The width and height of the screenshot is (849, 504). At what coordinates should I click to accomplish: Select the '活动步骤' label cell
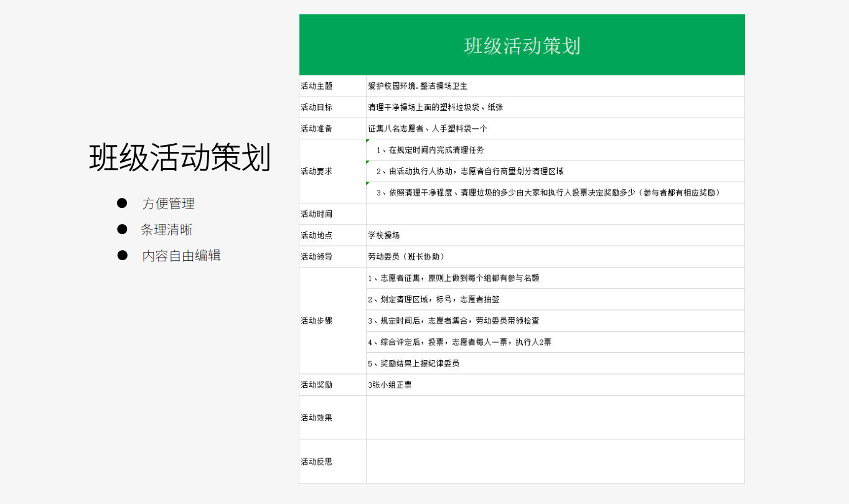click(x=333, y=320)
